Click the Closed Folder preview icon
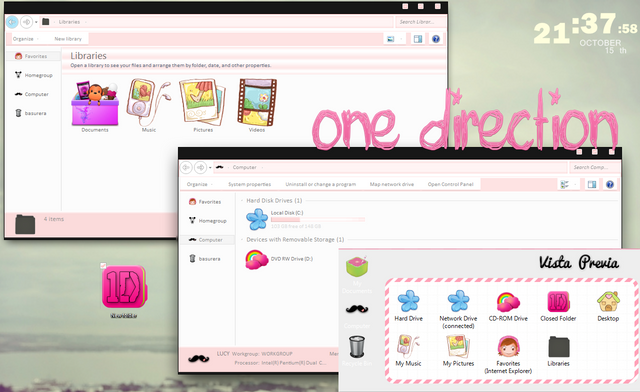This screenshot has height=392, width=640. (x=558, y=302)
